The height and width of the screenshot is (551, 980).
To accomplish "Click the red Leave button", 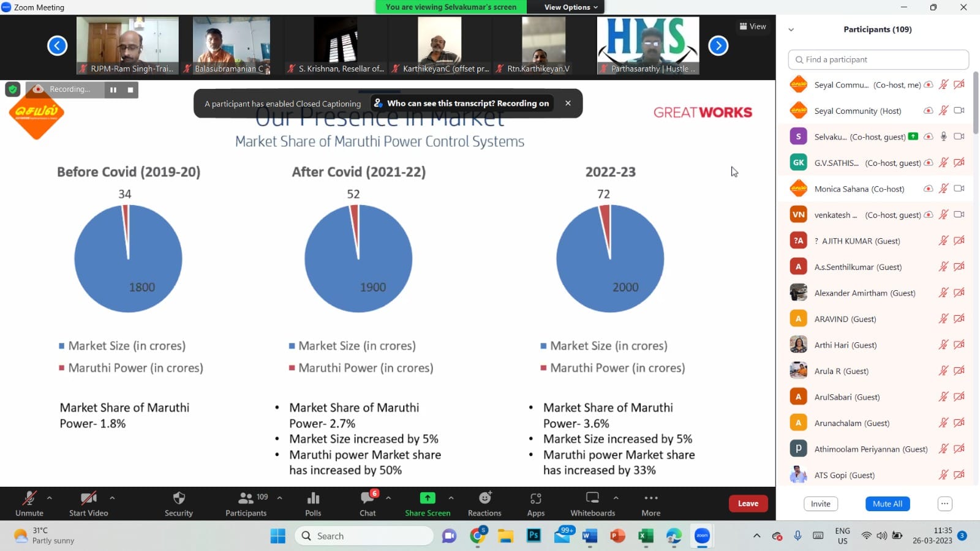I will [x=748, y=503].
